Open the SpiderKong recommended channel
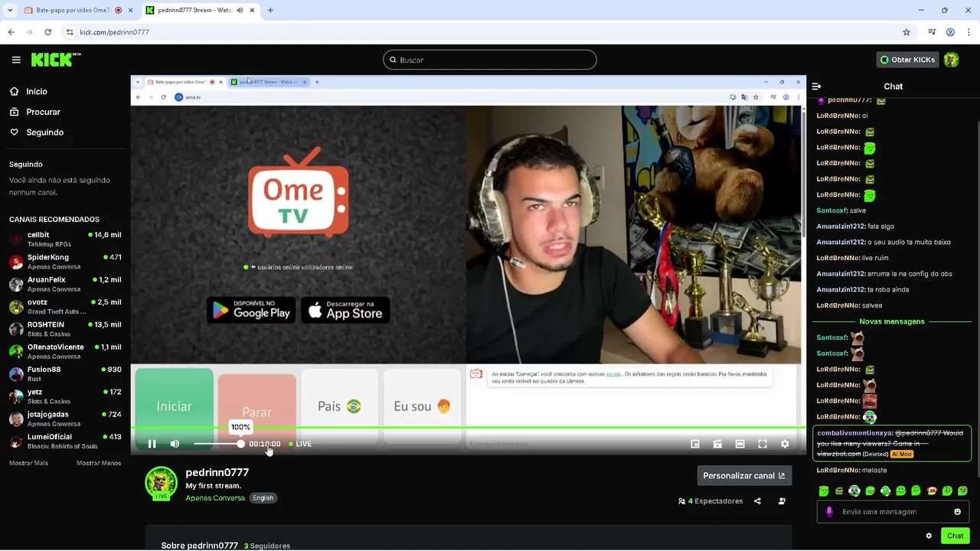The height and width of the screenshot is (551, 980). click(65, 262)
